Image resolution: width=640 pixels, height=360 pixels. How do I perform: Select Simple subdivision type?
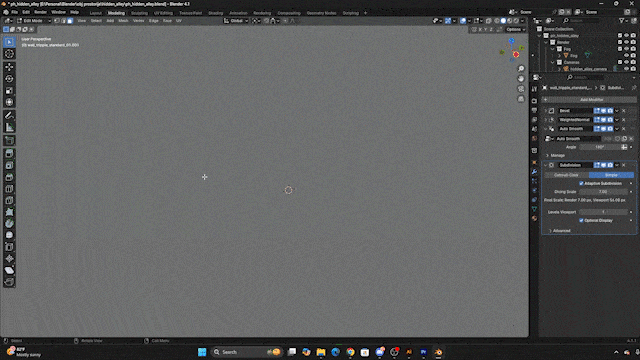click(x=611, y=175)
